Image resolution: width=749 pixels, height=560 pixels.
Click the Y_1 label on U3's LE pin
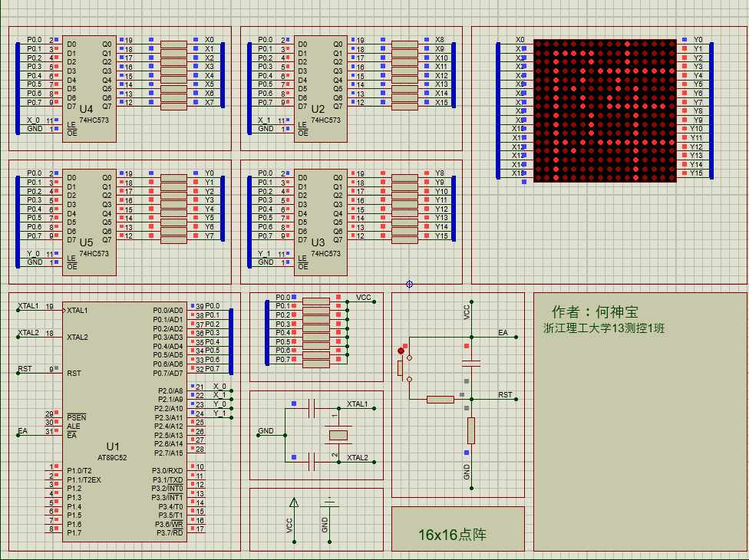click(264, 253)
